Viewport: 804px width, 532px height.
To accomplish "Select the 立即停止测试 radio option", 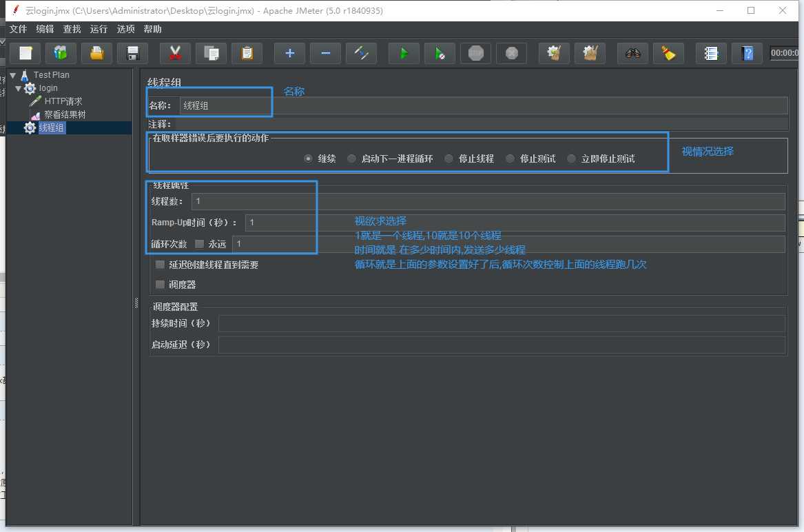I will pyautogui.click(x=571, y=158).
